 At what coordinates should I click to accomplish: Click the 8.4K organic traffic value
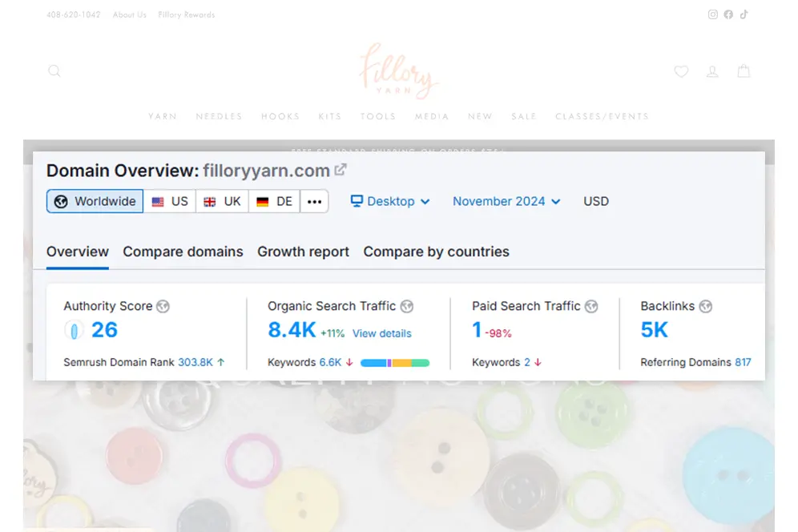click(292, 330)
